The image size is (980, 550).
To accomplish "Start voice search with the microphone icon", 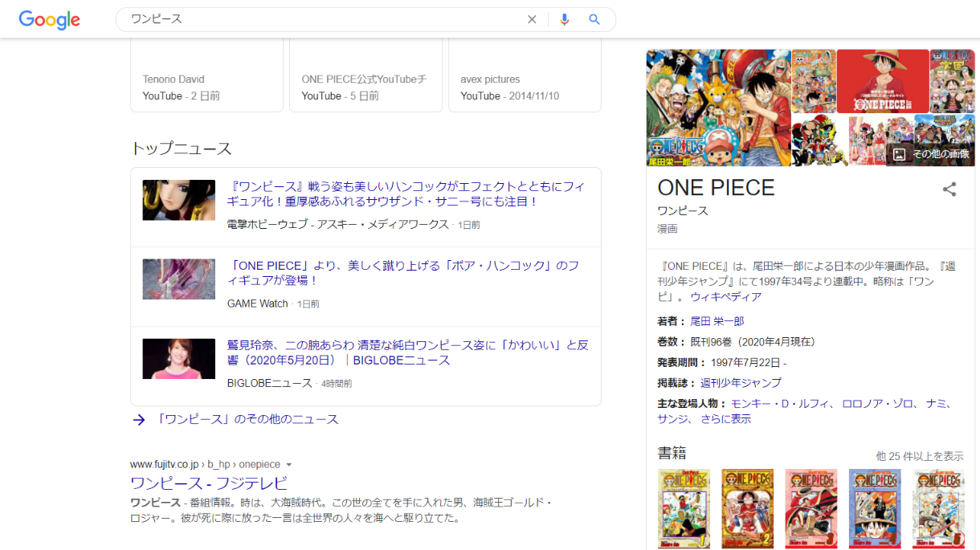I will tap(565, 19).
